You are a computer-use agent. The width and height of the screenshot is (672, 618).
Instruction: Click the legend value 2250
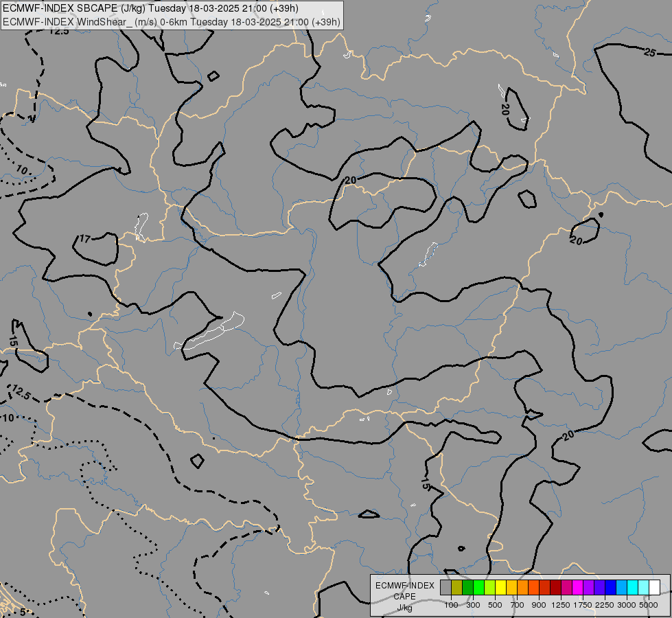pos(605,605)
